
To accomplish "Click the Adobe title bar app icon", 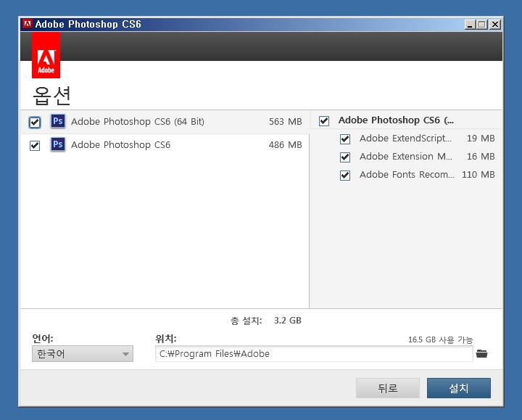I will (x=28, y=24).
